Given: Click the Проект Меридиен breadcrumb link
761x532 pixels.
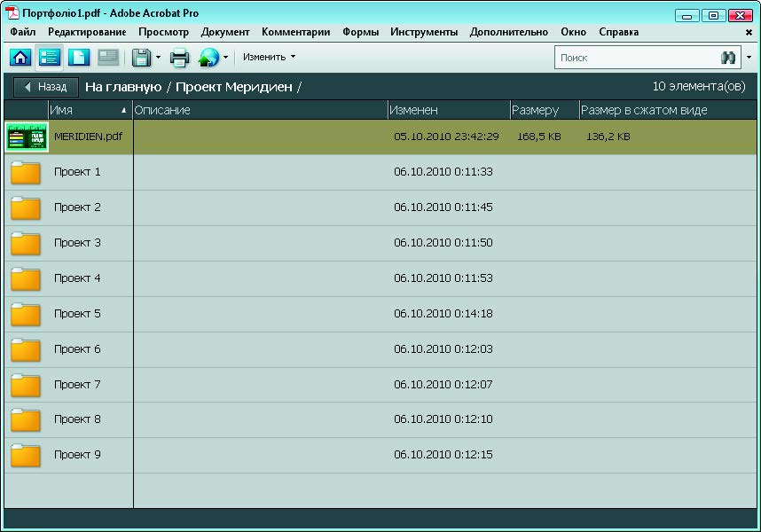Looking at the screenshot, I should pyautogui.click(x=234, y=87).
